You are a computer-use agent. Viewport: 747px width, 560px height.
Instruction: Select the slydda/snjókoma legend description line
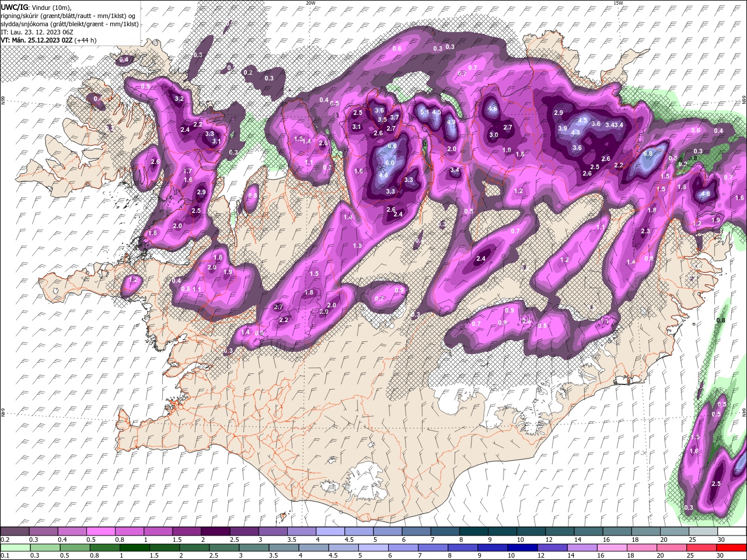(x=69, y=23)
